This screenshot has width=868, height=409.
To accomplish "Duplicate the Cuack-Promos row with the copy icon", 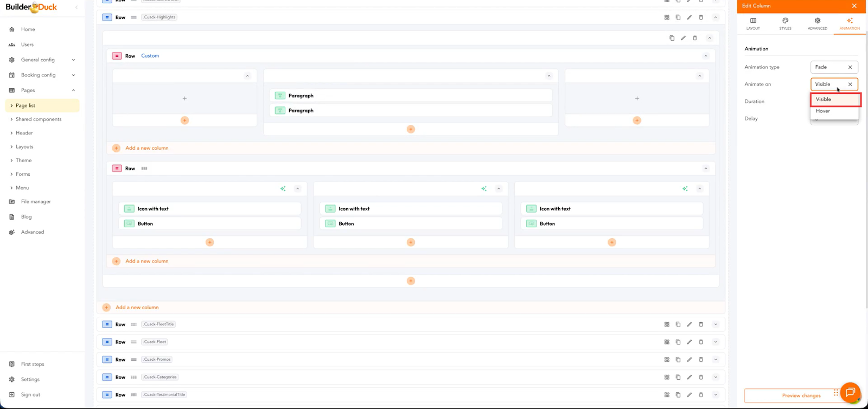I will [x=678, y=360].
